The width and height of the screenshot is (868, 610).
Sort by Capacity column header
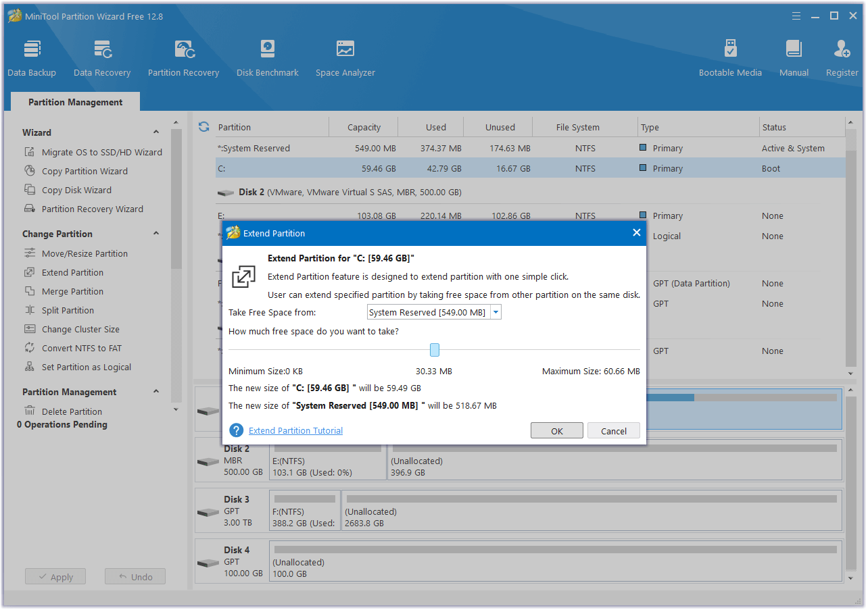[364, 127]
